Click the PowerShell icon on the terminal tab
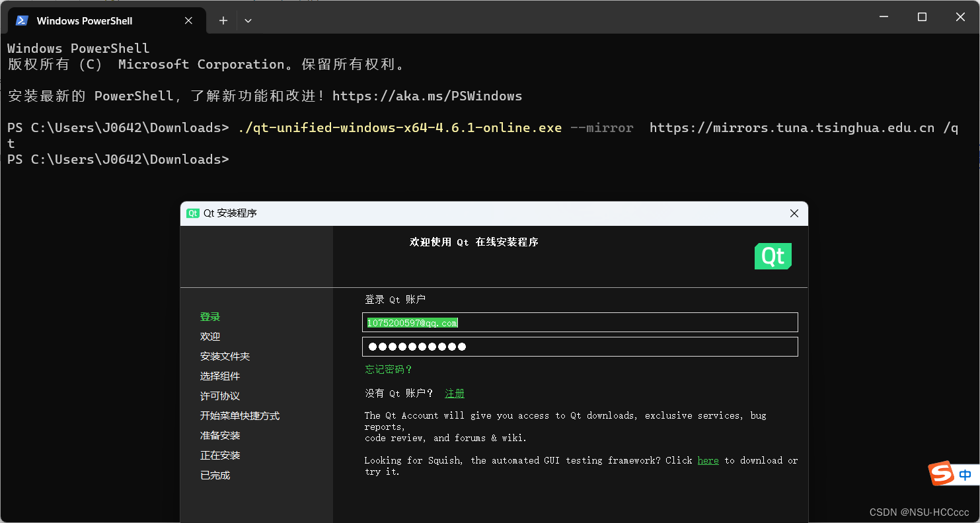The image size is (980, 523). click(x=22, y=20)
